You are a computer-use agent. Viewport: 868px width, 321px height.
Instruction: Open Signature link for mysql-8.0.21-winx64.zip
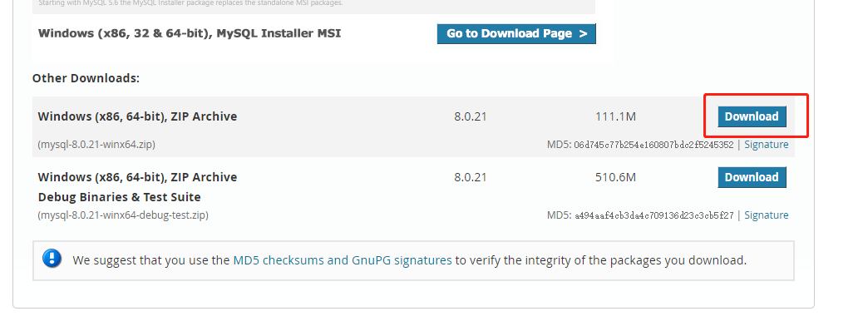[x=766, y=145]
